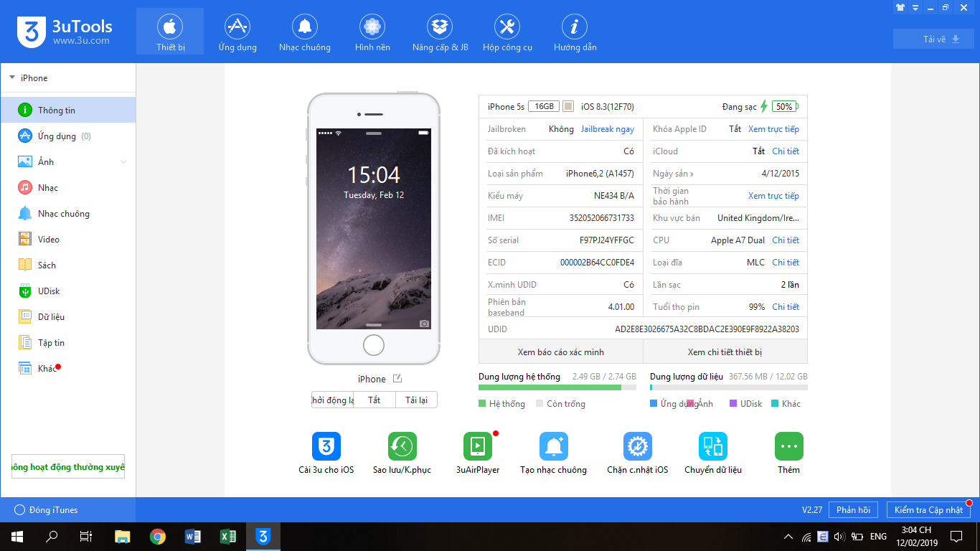Open Excel from the Windows taskbar
The height and width of the screenshot is (551, 980).
(228, 536)
